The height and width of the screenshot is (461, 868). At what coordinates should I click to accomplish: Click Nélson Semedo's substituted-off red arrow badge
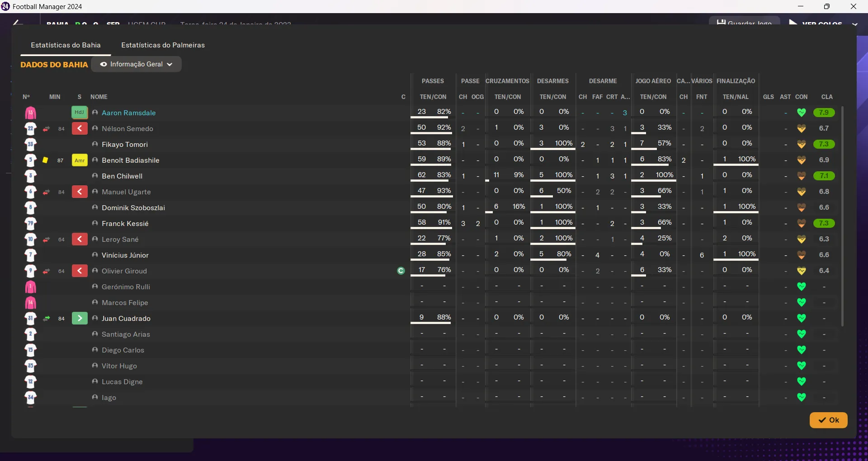pos(80,128)
